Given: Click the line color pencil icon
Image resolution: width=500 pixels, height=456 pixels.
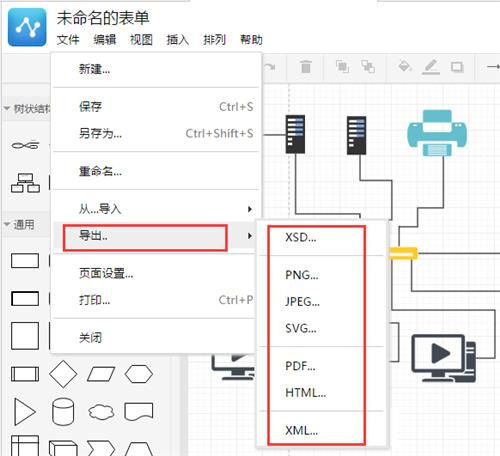Looking at the screenshot, I should pyautogui.click(x=431, y=67).
